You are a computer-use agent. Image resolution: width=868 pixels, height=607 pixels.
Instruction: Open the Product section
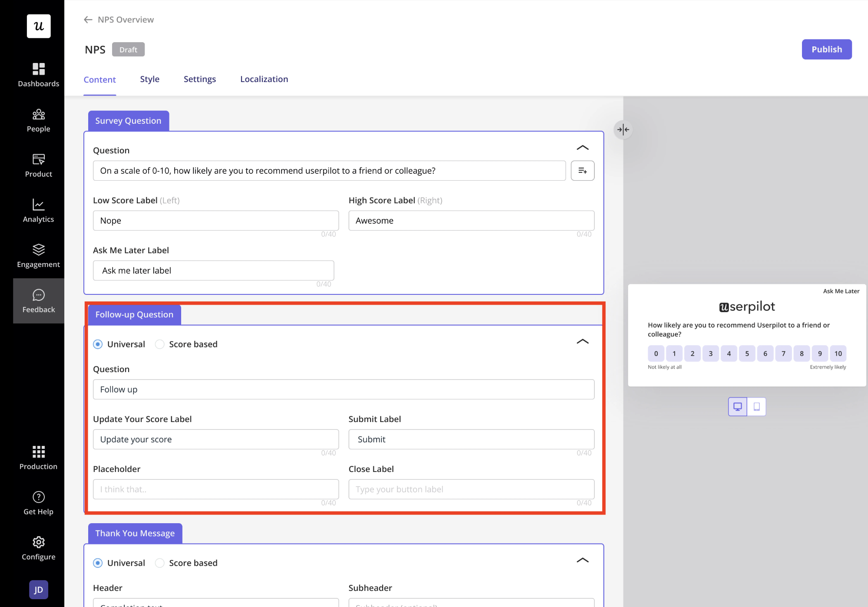point(39,165)
